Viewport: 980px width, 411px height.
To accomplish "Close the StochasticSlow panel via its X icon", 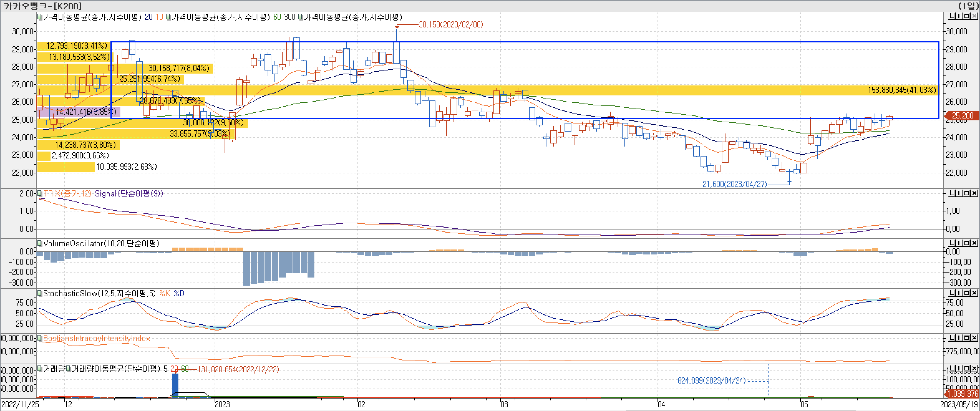I will pos(974,293).
